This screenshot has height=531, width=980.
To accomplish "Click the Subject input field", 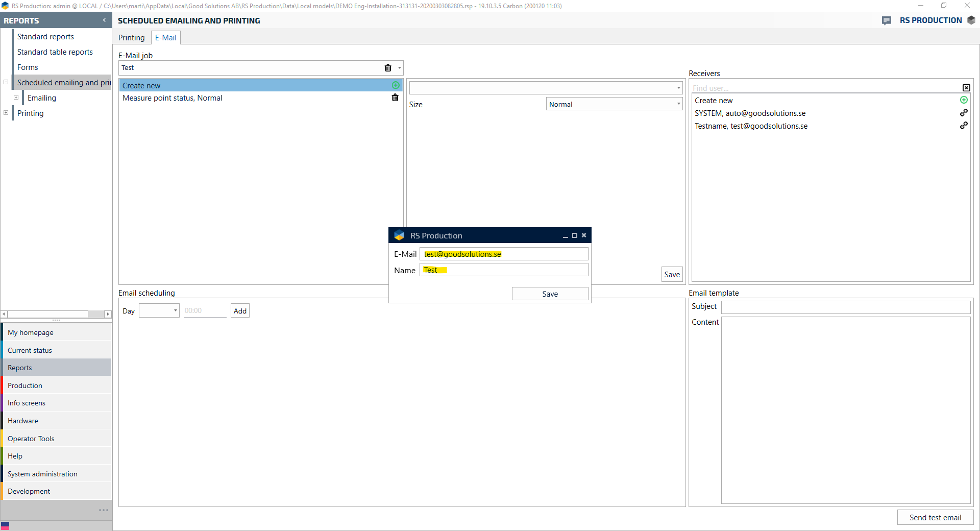I will pyautogui.click(x=845, y=307).
